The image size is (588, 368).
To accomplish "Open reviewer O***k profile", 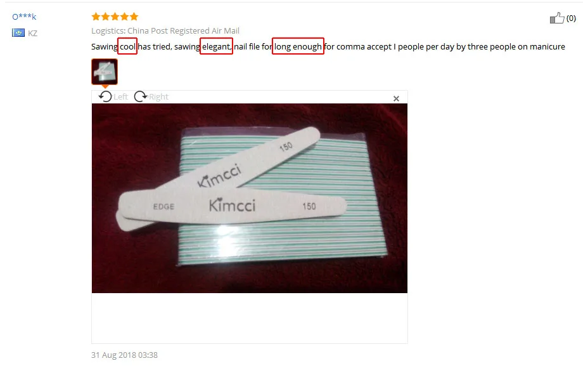I will click(24, 16).
